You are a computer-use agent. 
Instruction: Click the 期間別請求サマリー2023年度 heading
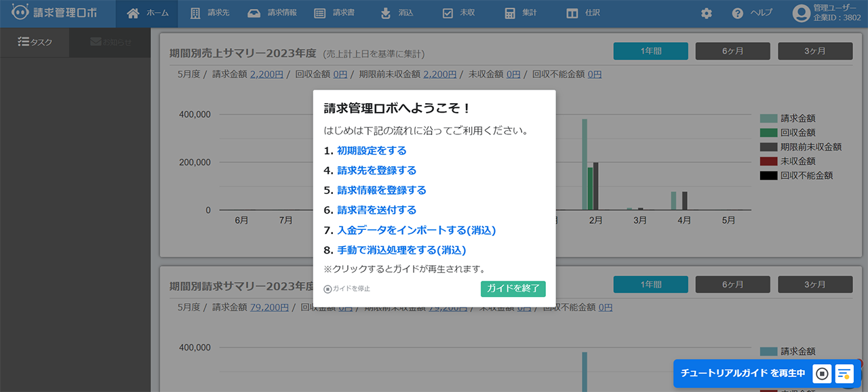tap(241, 286)
